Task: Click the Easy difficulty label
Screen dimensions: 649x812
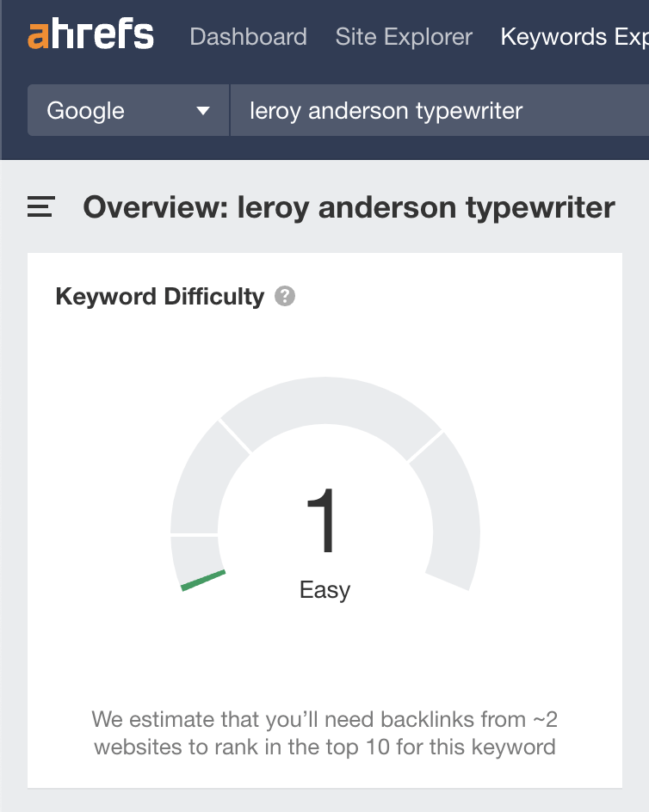Action: pyautogui.click(x=325, y=590)
